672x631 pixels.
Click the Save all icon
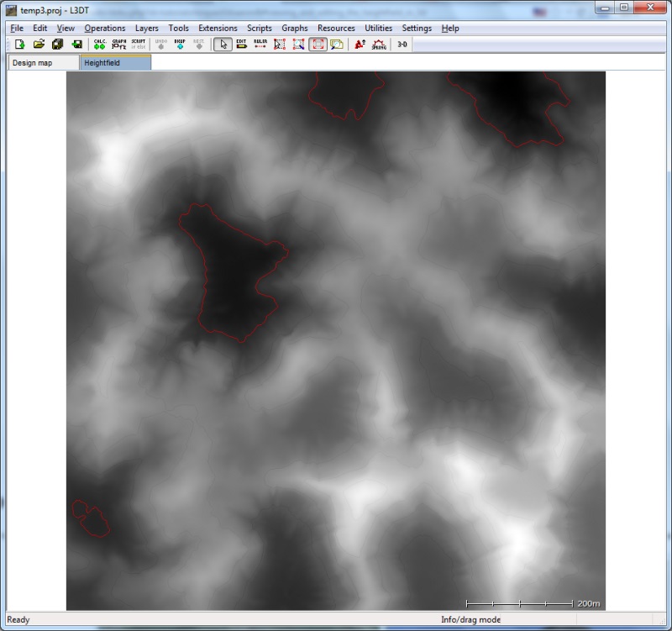tap(57, 45)
